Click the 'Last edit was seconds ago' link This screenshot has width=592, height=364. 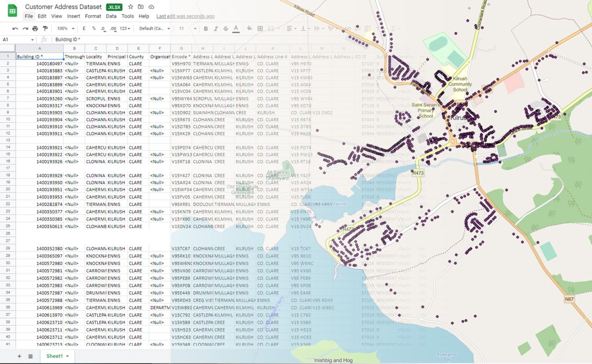[x=185, y=16]
